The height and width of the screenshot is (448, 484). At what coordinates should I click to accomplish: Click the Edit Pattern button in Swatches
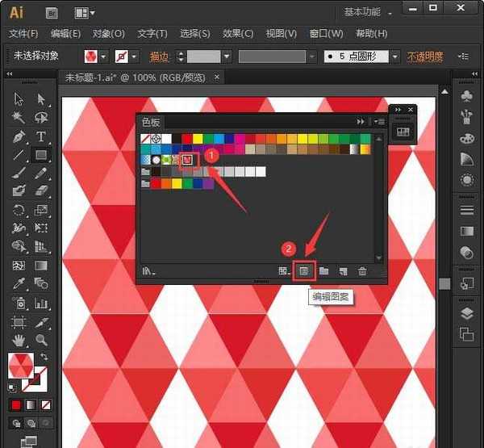pos(304,271)
